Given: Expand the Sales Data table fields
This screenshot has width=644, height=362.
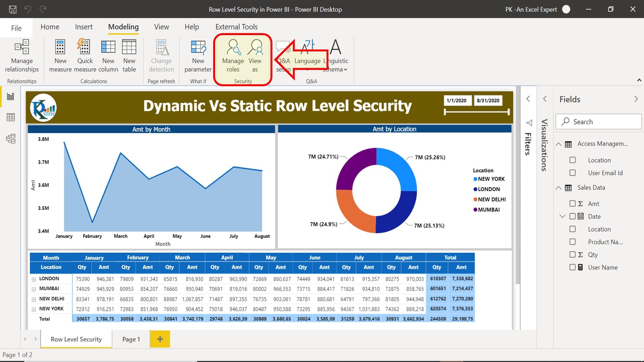Looking at the screenshot, I should pyautogui.click(x=560, y=187).
